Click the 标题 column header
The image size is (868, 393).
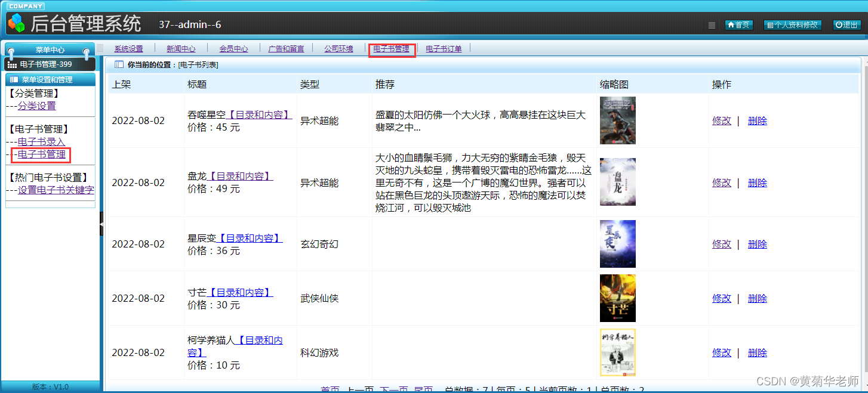coord(197,84)
